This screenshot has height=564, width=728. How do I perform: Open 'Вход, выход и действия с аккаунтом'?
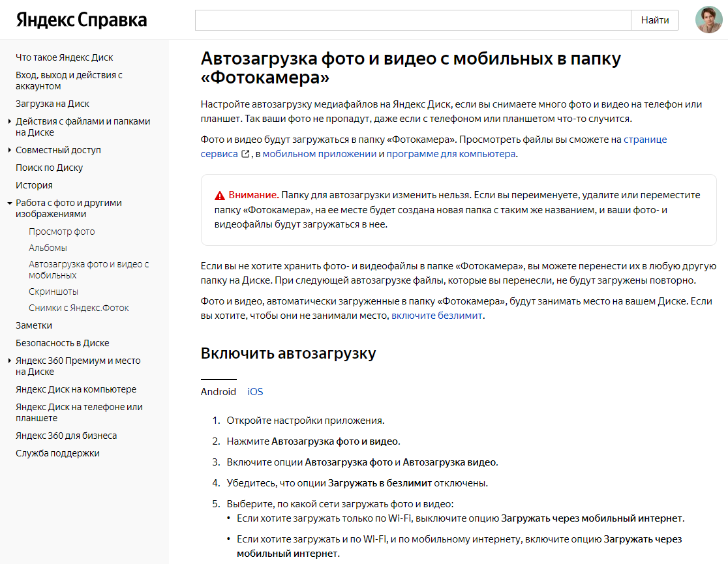(x=69, y=80)
